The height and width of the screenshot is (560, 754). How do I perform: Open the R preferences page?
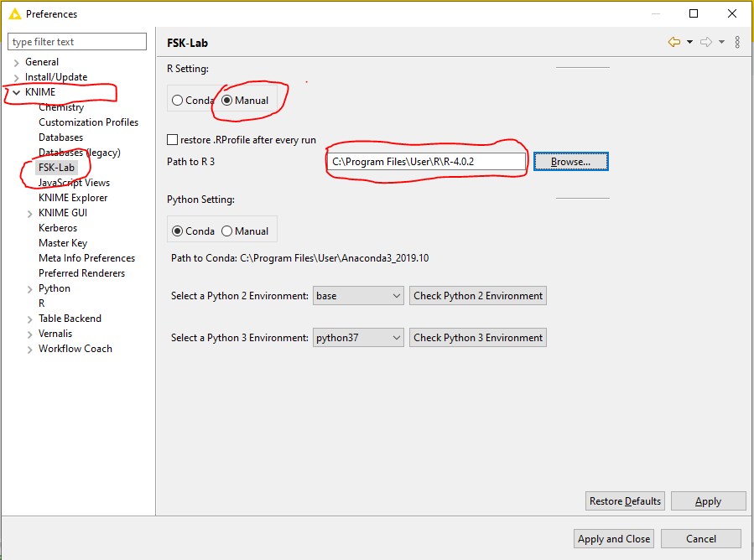coord(42,303)
